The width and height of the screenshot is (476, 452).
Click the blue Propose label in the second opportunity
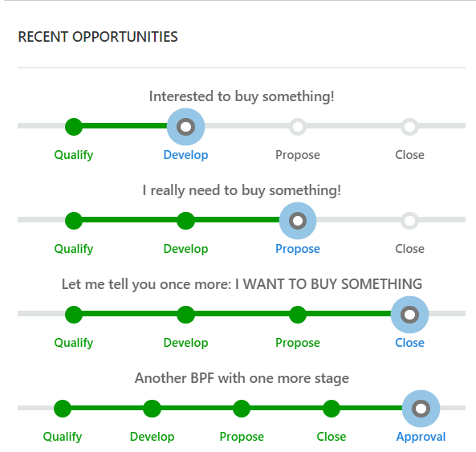click(298, 249)
